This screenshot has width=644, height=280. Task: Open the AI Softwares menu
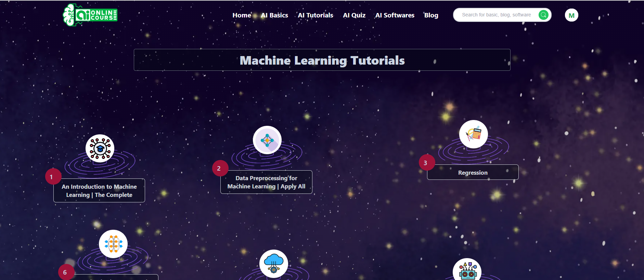395,15
